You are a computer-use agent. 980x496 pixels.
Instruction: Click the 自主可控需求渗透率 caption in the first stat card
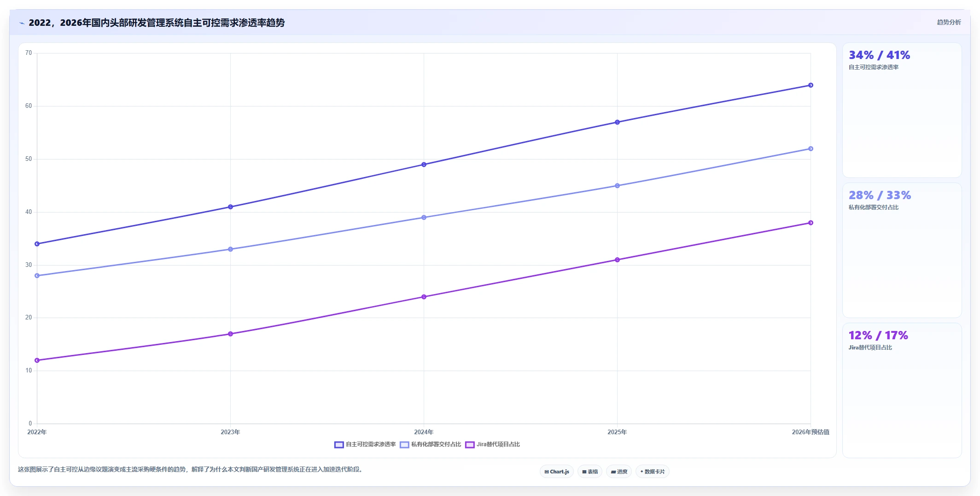(874, 67)
